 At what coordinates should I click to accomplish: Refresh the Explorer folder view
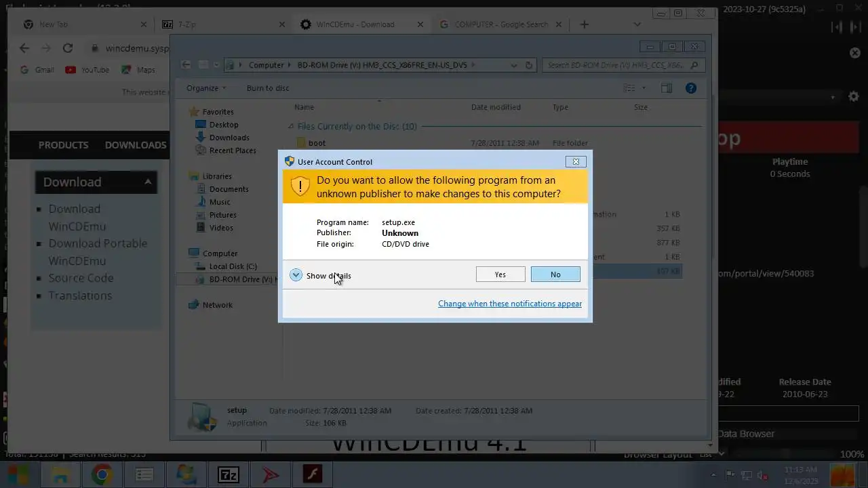(530, 65)
